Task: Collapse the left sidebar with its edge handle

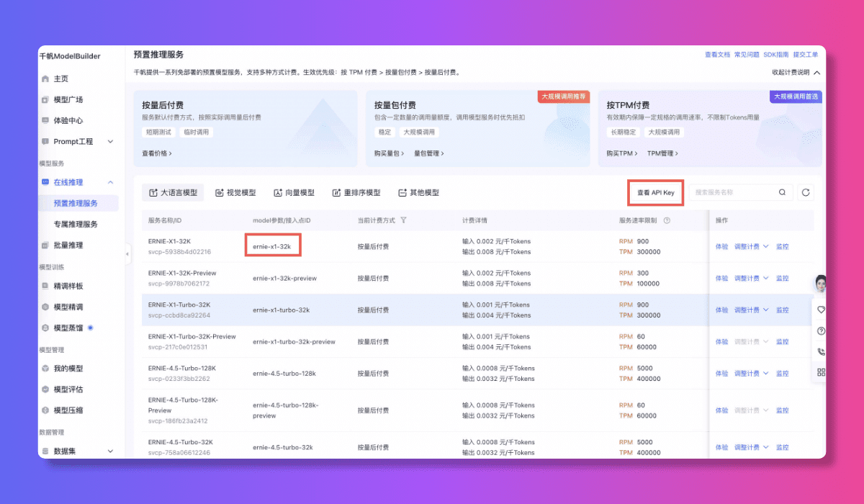Action: [x=127, y=253]
